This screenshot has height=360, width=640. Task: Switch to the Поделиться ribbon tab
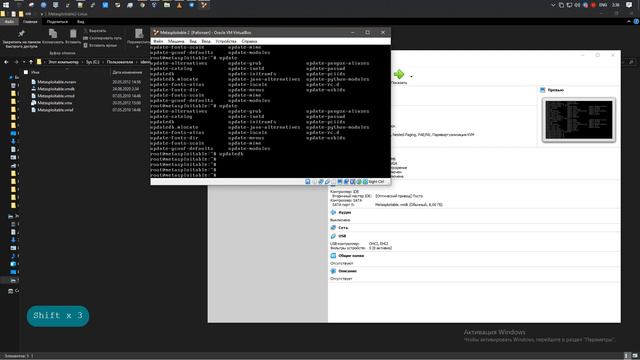coord(57,22)
